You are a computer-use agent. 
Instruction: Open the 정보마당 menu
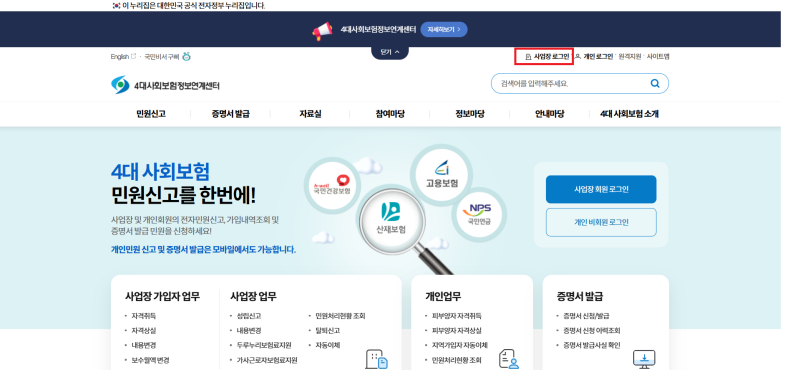point(470,114)
